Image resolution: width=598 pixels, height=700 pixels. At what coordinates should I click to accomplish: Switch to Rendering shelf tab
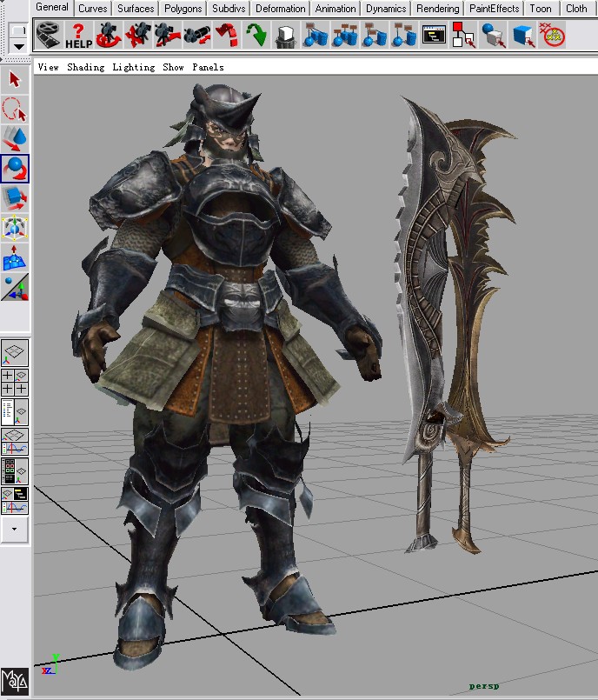tap(438, 9)
